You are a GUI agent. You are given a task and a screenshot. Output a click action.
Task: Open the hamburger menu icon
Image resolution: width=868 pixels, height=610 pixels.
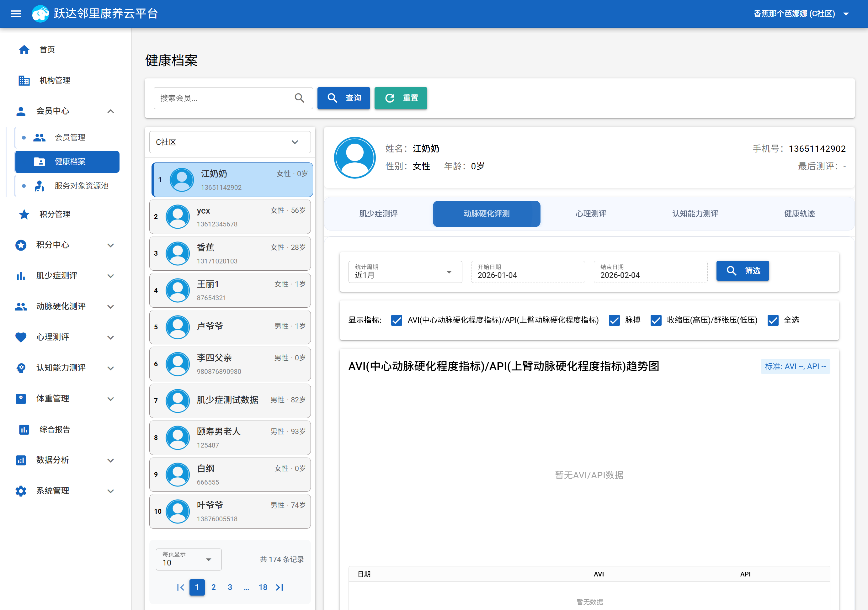pos(15,14)
